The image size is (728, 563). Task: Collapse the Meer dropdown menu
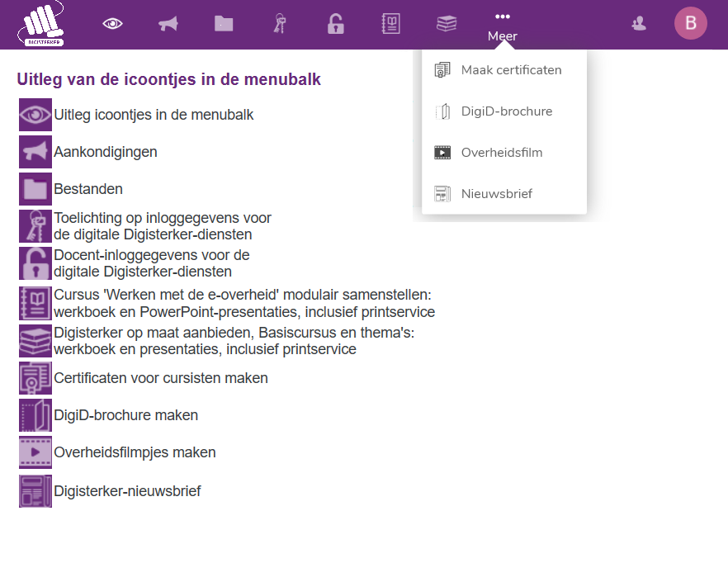(x=503, y=26)
